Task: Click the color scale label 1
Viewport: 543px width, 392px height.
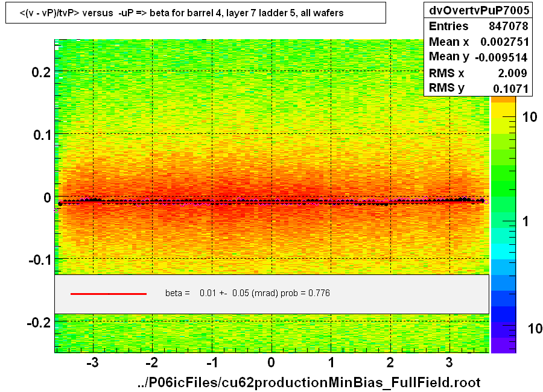Action: coord(526,221)
